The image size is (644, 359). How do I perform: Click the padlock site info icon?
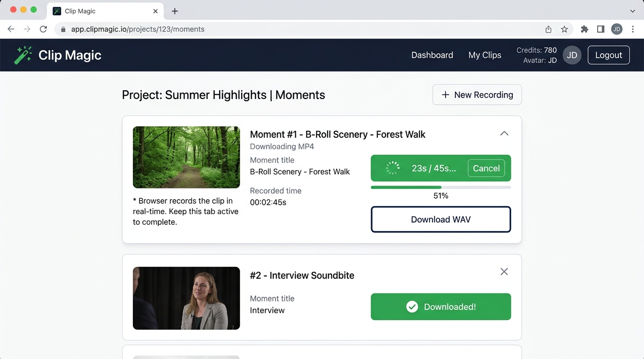63,29
